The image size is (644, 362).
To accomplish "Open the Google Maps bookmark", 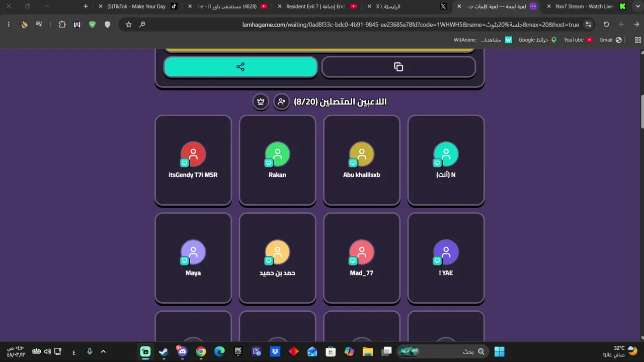I will click(x=537, y=40).
